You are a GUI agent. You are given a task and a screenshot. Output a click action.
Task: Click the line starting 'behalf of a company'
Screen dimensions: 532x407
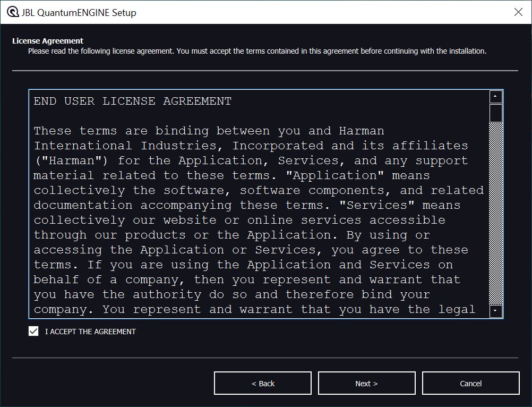(247, 281)
